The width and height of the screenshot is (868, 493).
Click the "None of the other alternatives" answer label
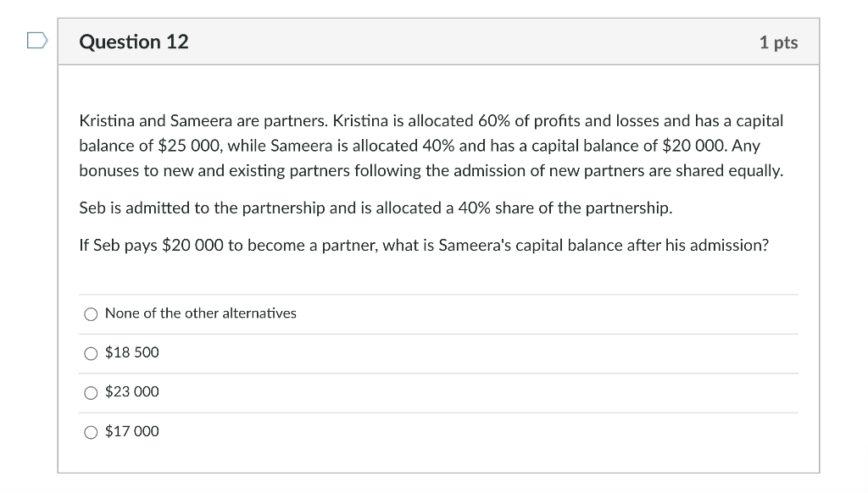click(x=200, y=313)
